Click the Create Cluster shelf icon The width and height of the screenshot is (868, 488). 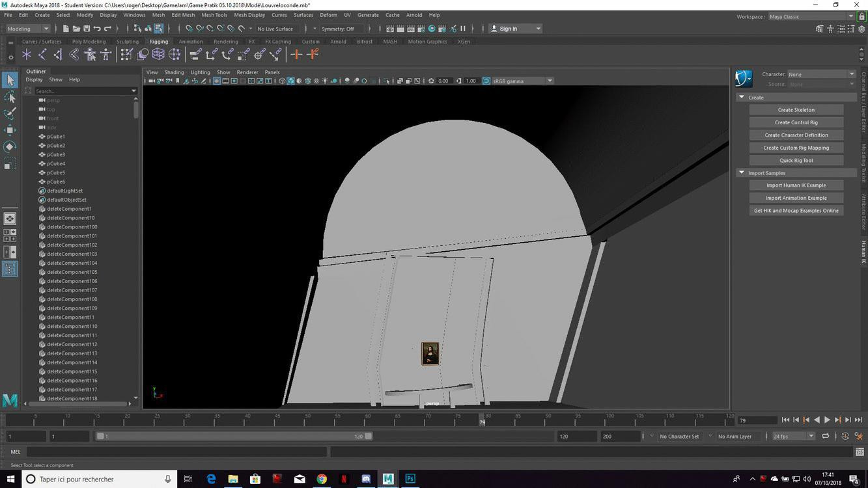click(175, 55)
